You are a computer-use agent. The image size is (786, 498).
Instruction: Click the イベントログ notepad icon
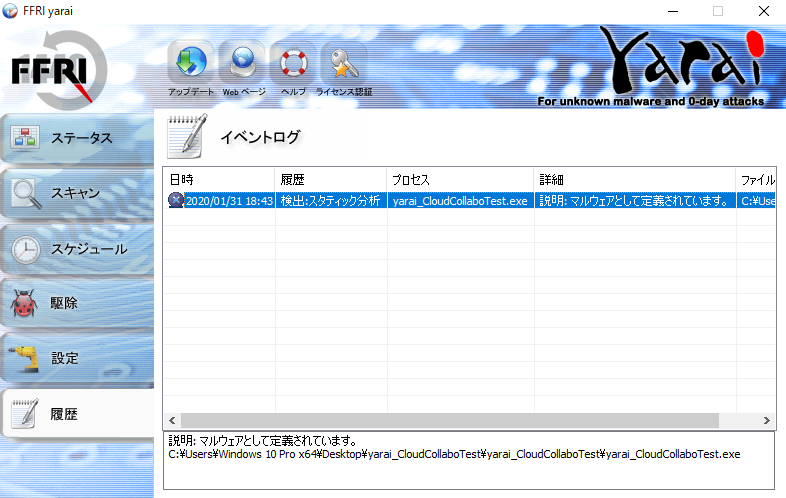tap(187, 136)
